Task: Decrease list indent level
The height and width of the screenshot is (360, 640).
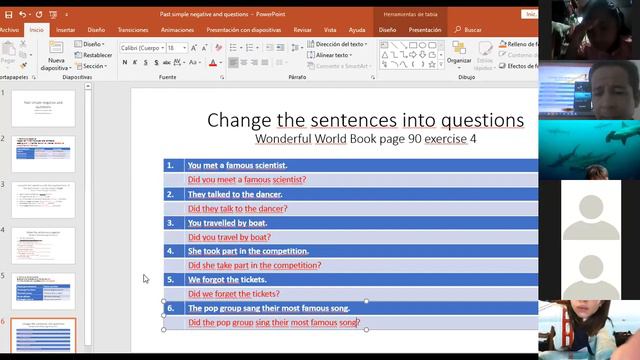Action: click(x=269, y=48)
